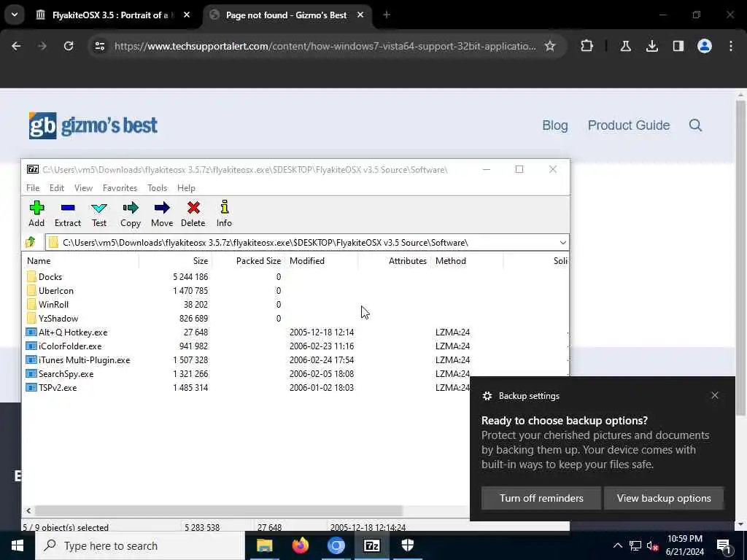
Task: Click the red Delete toolbar icon
Action: pos(193,208)
